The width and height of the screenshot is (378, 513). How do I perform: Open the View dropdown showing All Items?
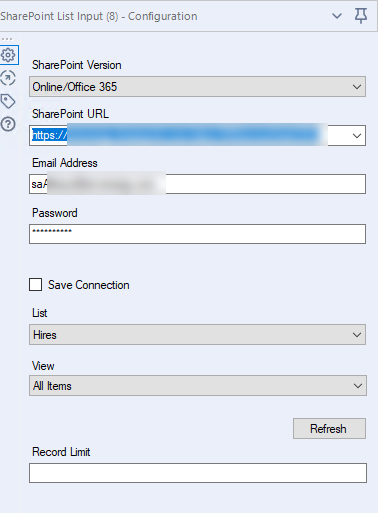198,386
